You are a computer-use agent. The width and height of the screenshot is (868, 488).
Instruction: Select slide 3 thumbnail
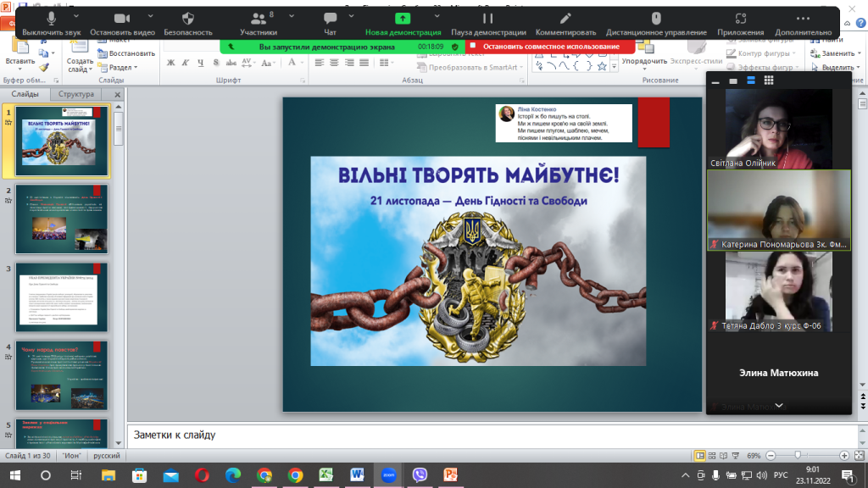(61, 297)
